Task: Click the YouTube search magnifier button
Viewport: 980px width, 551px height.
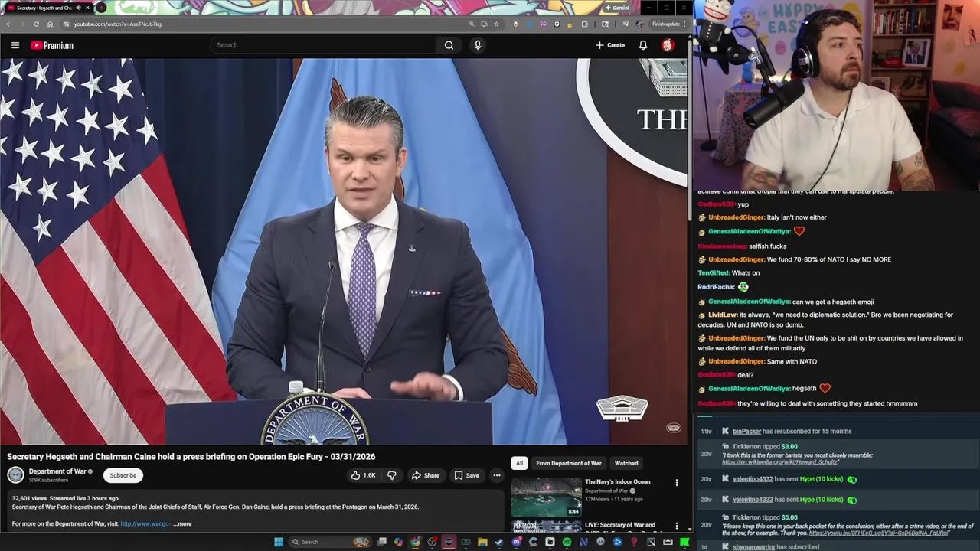Action: click(449, 45)
